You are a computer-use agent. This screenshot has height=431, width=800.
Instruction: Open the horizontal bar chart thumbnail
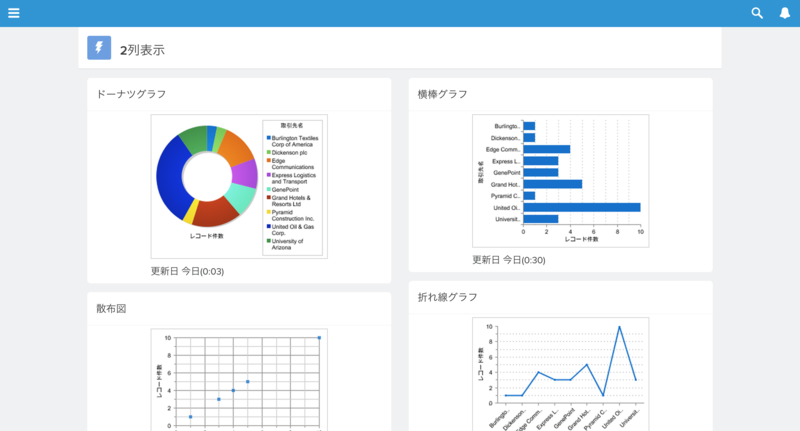(561, 181)
